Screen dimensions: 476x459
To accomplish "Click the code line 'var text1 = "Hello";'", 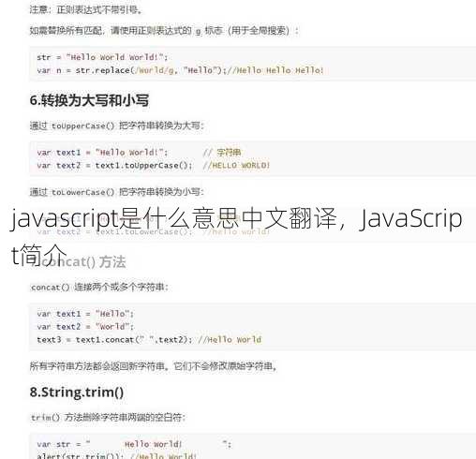I will click(x=85, y=314).
